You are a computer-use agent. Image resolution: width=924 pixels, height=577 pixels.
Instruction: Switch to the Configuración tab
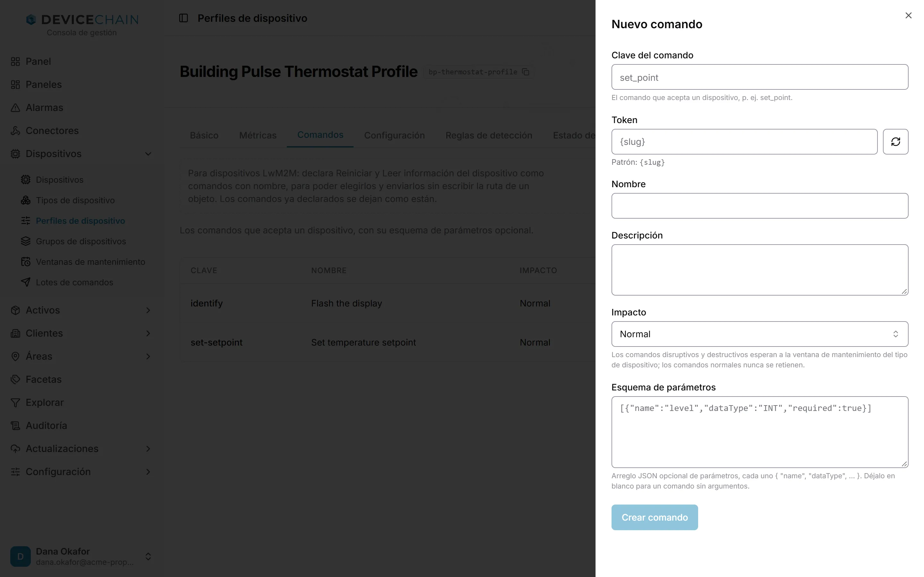[394, 135]
